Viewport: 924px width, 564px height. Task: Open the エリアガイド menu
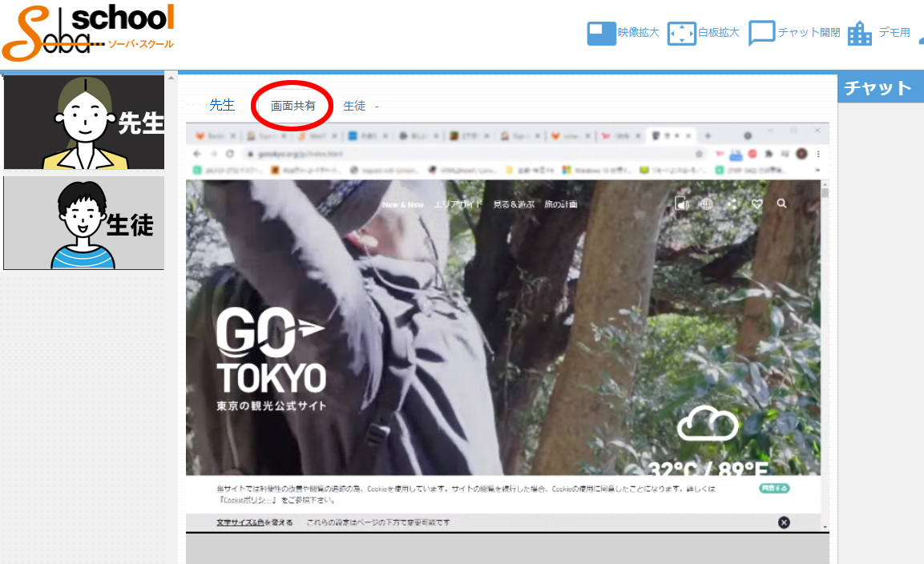[x=458, y=204]
